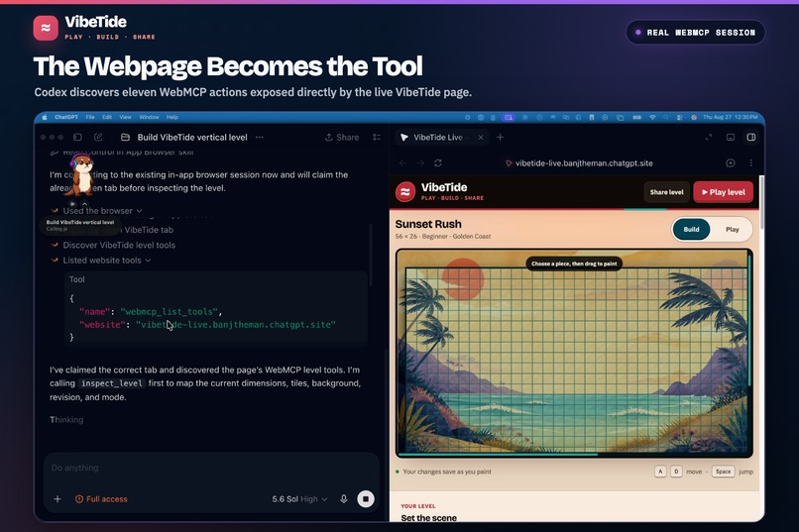
Task: Click the A key hint
Action: [x=660, y=472]
